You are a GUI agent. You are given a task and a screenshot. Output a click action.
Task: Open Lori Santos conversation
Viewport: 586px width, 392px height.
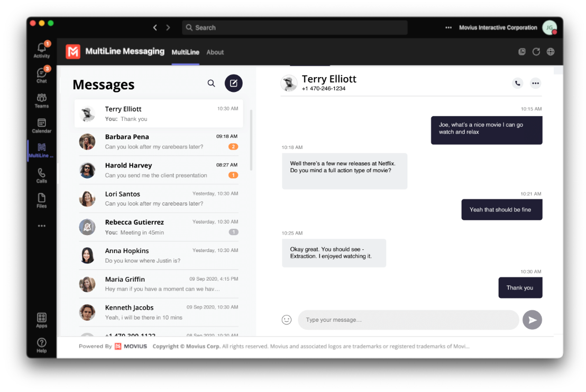point(159,199)
